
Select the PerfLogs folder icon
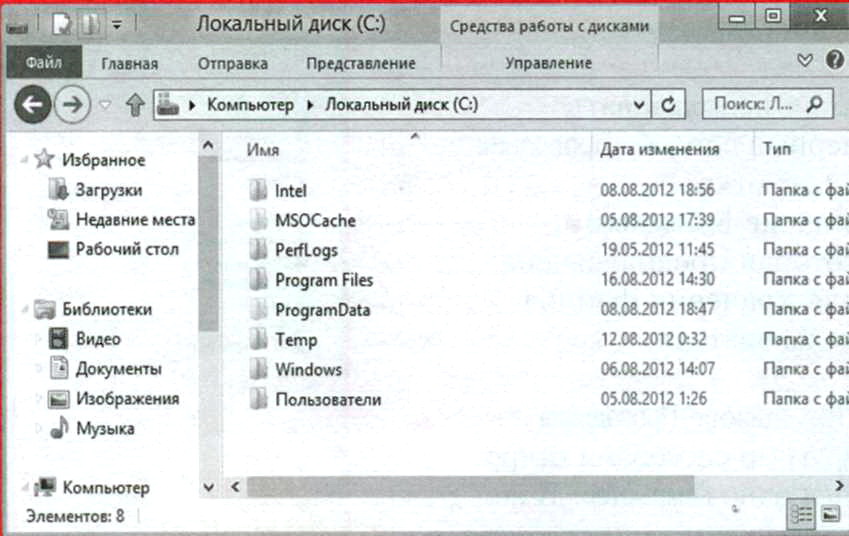pyautogui.click(x=258, y=250)
